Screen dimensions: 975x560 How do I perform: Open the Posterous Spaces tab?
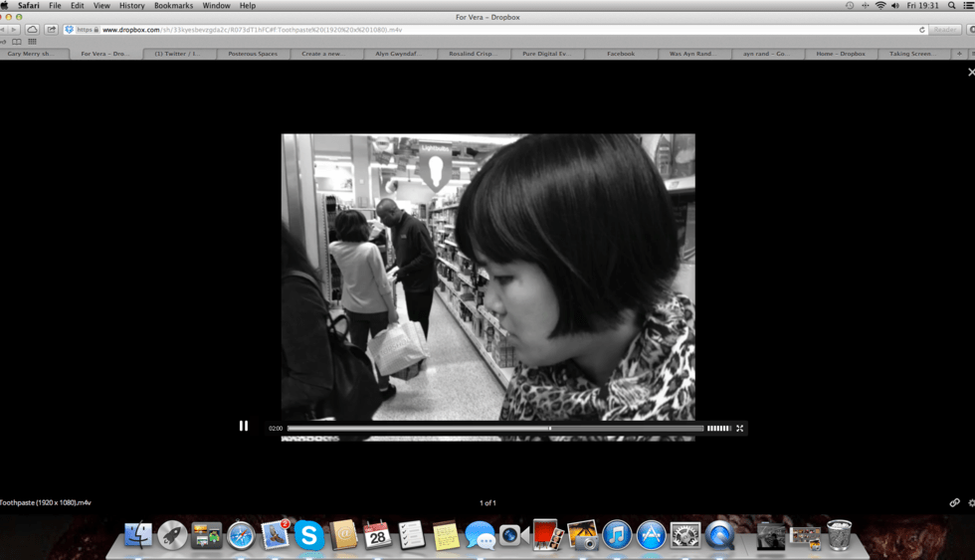(x=253, y=54)
